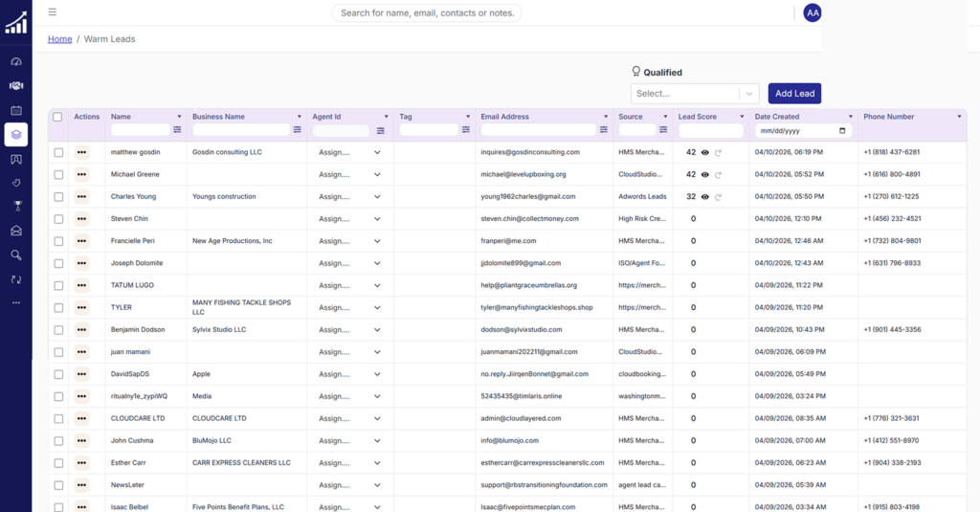Click the handshake icon in sidebar
980x512 pixels.
point(16,86)
